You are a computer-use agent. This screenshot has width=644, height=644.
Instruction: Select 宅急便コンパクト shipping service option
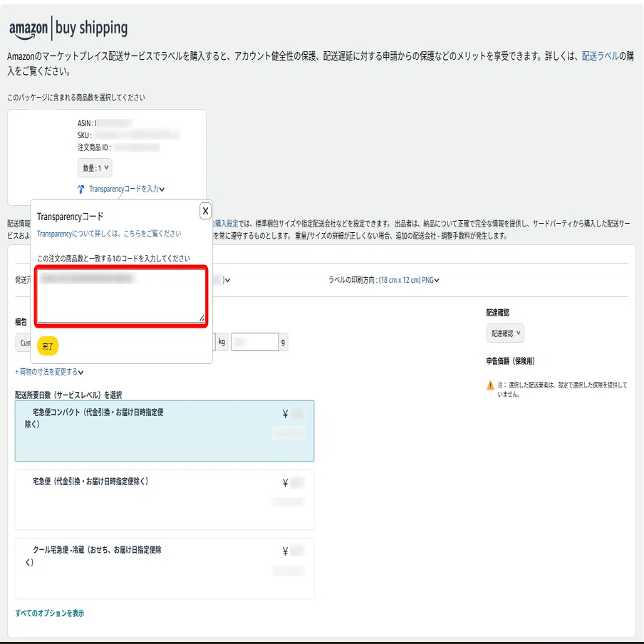point(165,431)
